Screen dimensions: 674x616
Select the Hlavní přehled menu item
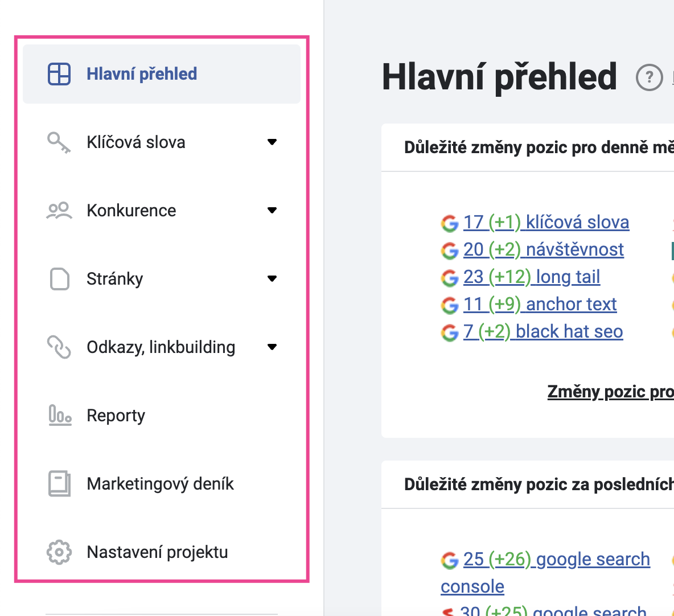162,74
